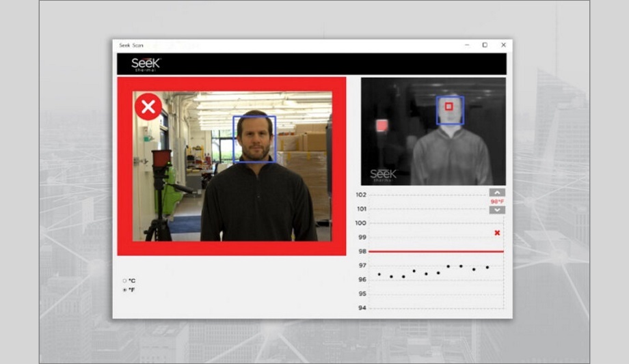Viewport: 629px width, 364px height.
Task: Select the °F temperature unit radio button
Action: click(x=124, y=290)
